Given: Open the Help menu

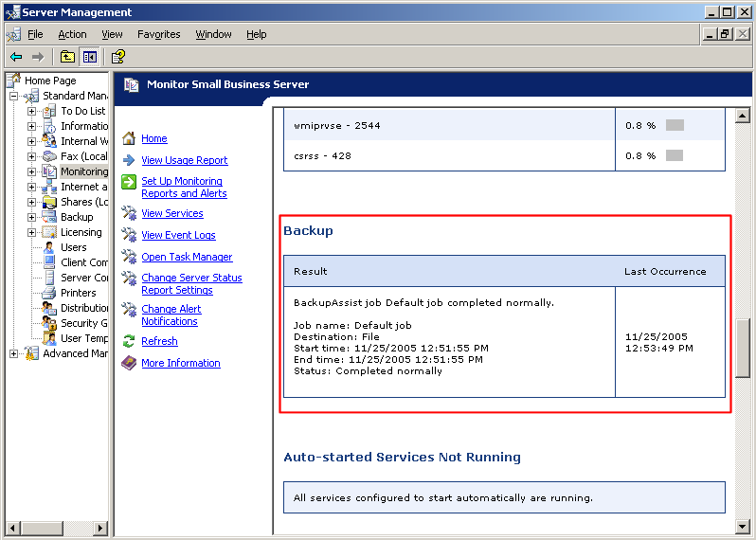Looking at the screenshot, I should 257,34.
